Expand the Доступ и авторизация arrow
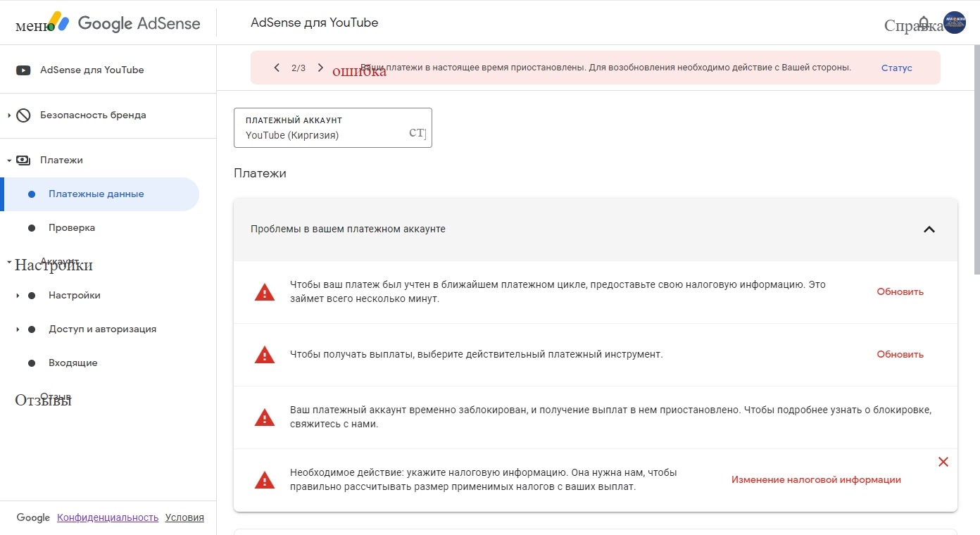Viewport: 980px width, 535px height. tap(18, 329)
